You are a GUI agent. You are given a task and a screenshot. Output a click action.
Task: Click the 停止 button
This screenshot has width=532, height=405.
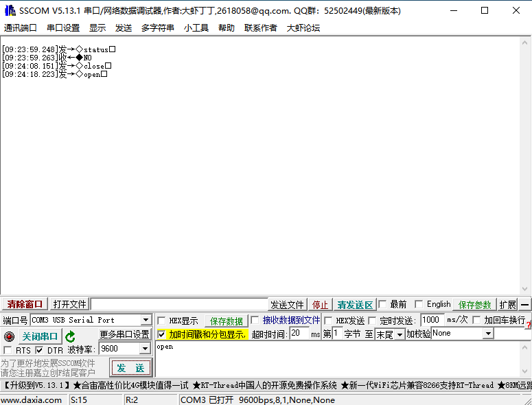point(321,305)
